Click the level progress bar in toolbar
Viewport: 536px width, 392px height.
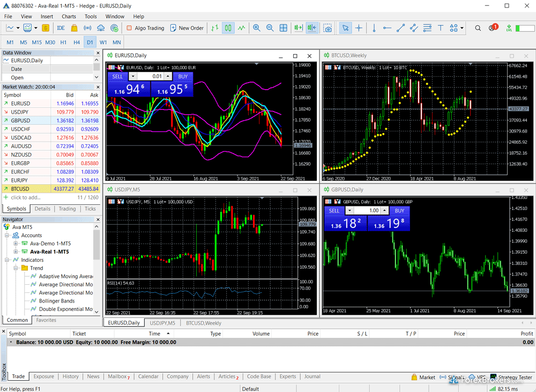[525, 28]
